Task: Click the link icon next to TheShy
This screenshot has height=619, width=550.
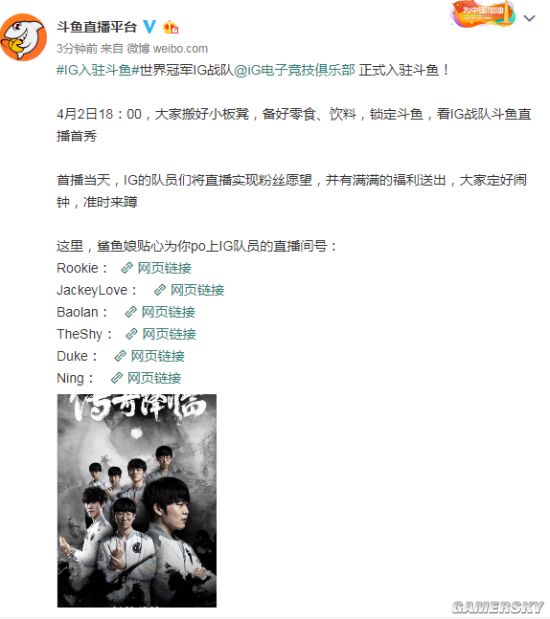Action: [131, 334]
